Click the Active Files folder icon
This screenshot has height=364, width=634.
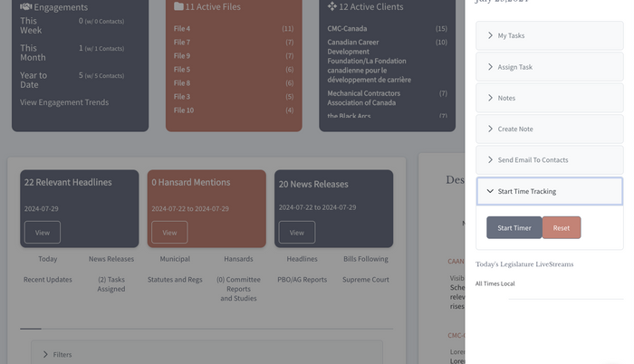[179, 6]
